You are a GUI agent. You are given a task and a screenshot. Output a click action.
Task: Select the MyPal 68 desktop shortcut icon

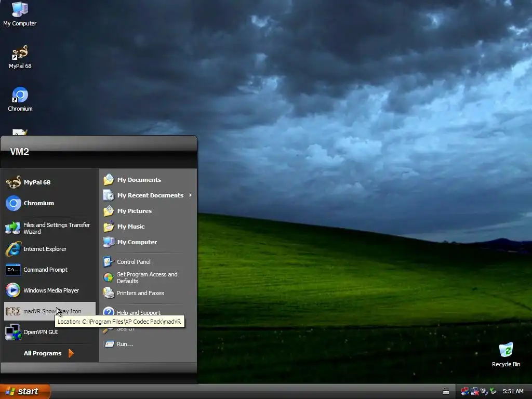20,57
